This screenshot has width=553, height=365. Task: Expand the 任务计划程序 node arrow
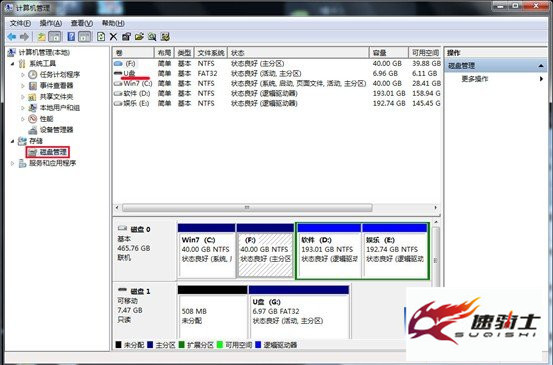(x=23, y=75)
